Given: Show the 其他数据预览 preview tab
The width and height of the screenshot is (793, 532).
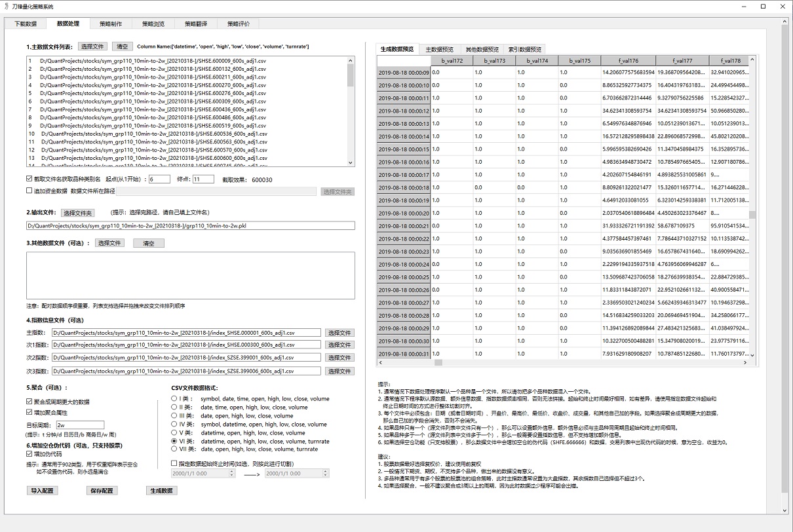Looking at the screenshot, I should [x=482, y=50].
